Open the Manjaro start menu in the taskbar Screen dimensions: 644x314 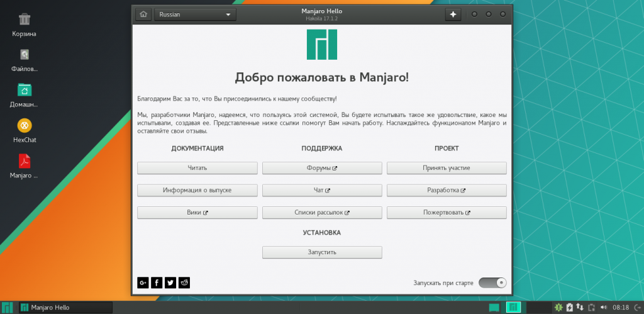[x=8, y=308]
